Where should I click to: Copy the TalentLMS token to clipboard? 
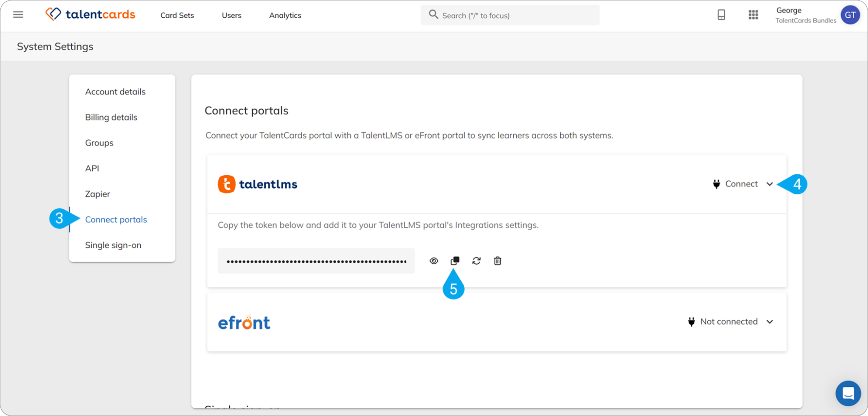pyautogui.click(x=455, y=261)
